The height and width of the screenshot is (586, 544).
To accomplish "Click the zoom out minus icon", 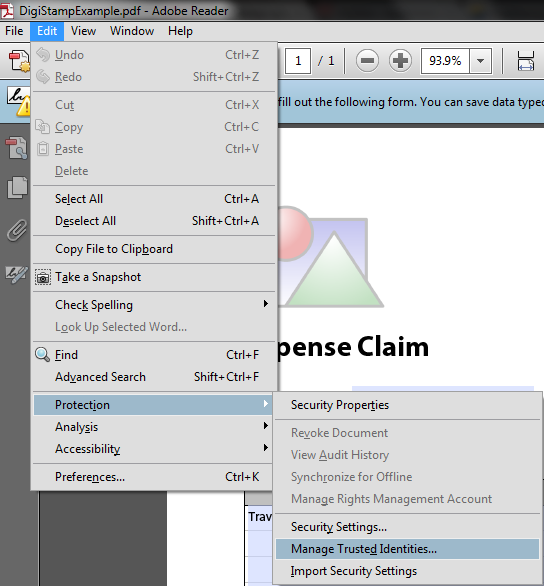I will point(367,61).
